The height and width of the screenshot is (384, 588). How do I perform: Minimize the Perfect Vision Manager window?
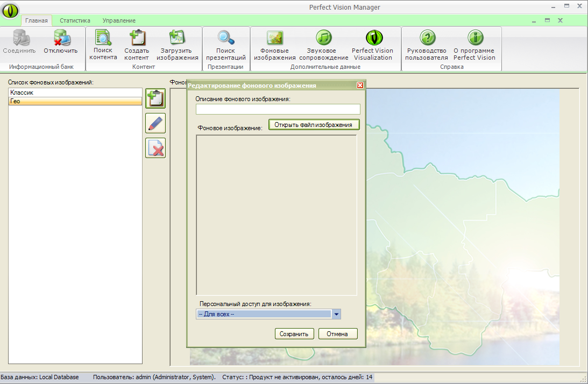point(553,7)
